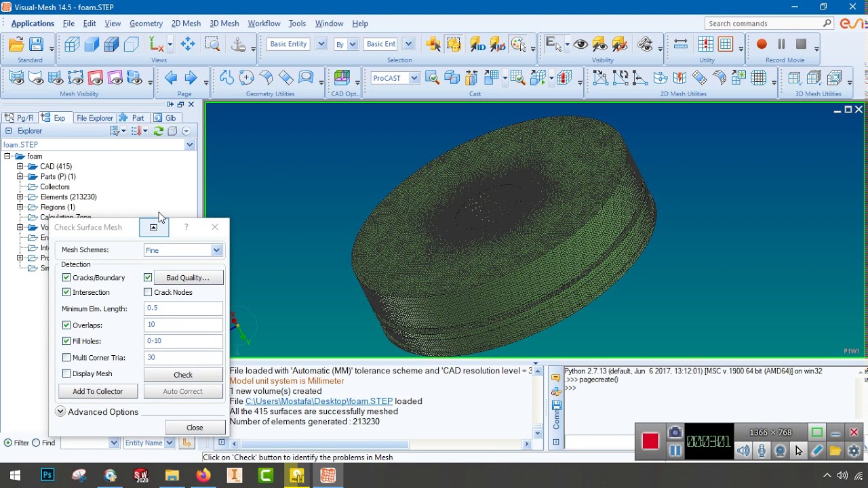This screenshot has height=488, width=868.
Task: Enable the Multi Corner Tria checkbox
Action: [x=66, y=357]
